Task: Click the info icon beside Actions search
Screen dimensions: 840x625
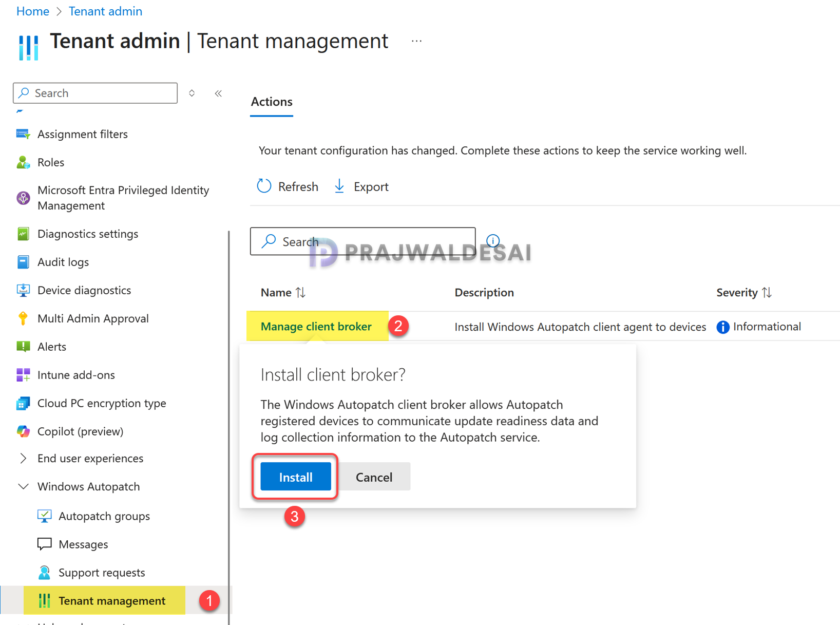Action: point(493,240)
